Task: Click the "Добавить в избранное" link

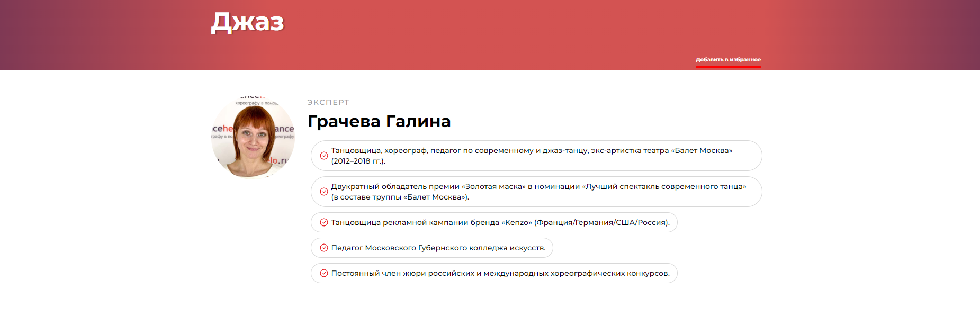Action: click(728, 60)
